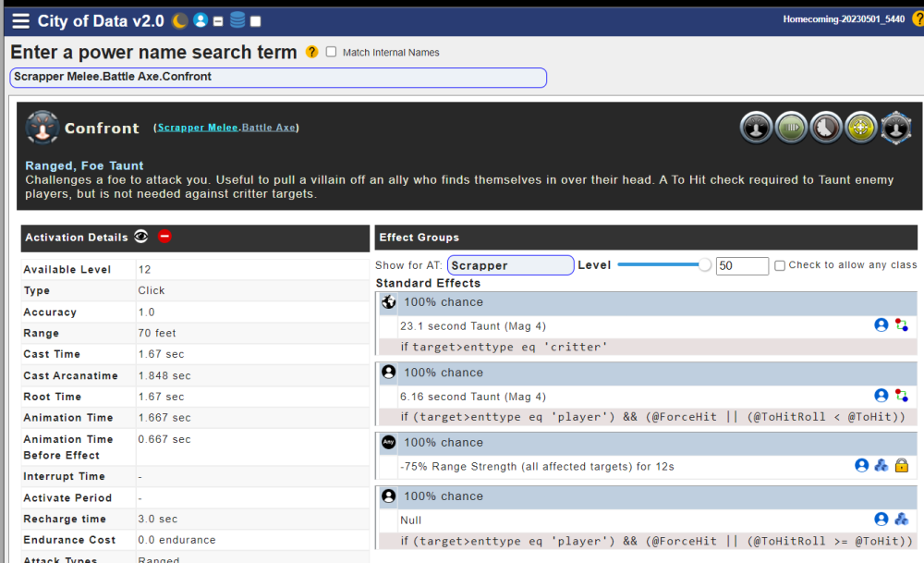This screenshot has height=563, width=924.
Task: Collapse Activation Details with red minus icon
Action: point(164,237)
